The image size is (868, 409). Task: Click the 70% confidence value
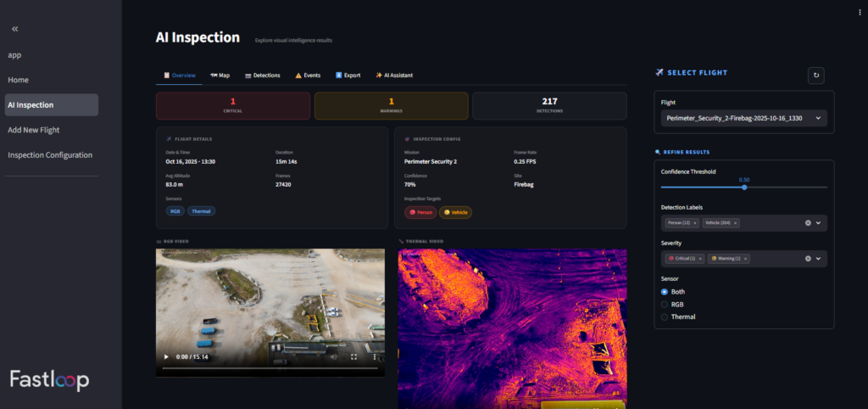409,184
